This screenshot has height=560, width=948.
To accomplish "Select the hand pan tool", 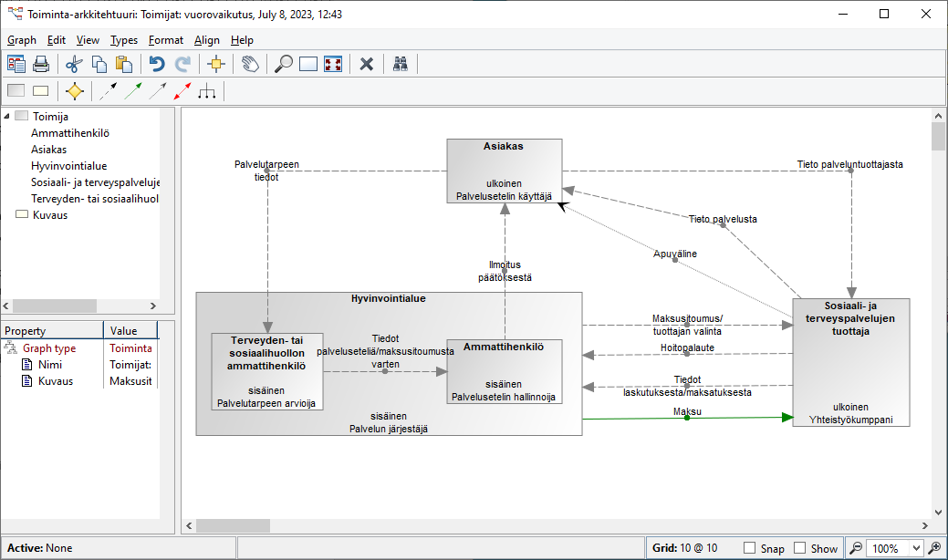I will click(x=249, y=64).
